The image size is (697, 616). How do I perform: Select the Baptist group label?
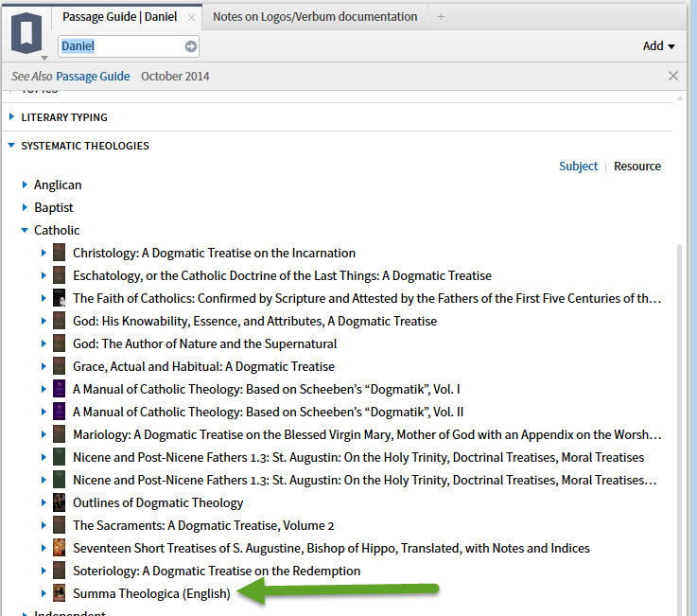54,207
